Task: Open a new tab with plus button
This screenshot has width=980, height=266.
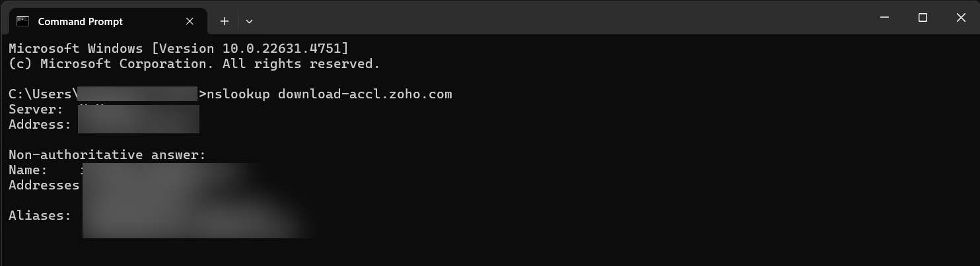Action: (225, 21)
